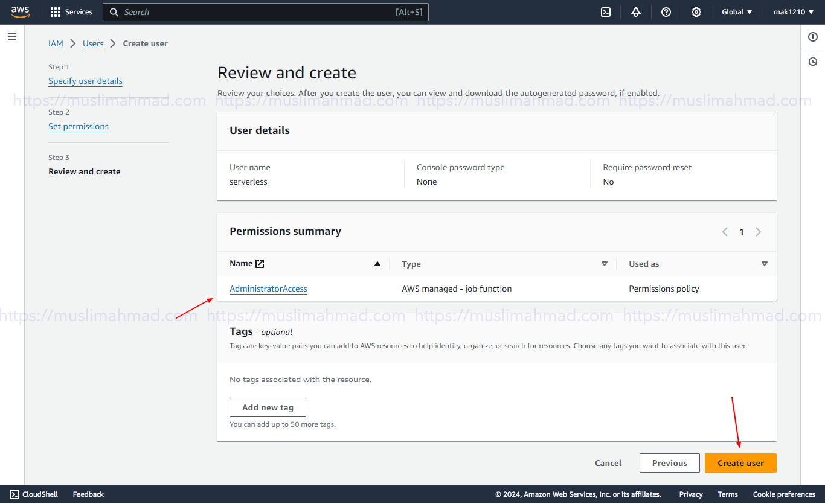Go to the IAM breadcrumb link
825x504 pixels.
pos(56,43)
